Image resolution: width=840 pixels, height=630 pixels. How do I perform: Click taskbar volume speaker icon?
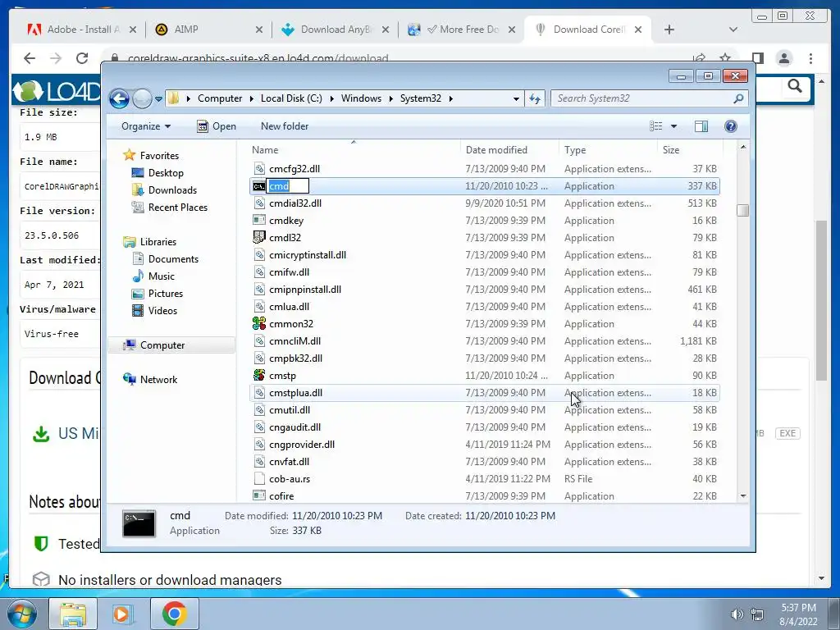[737, 614]
